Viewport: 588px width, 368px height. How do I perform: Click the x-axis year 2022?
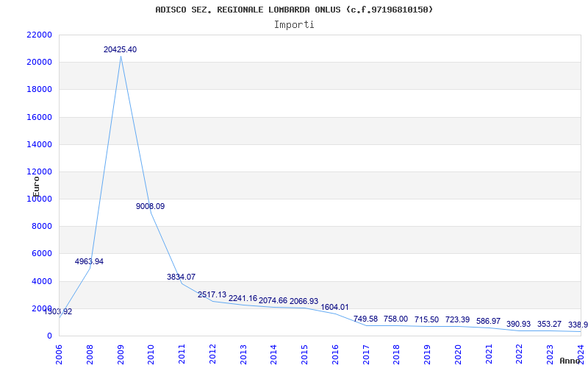(x=520, y=354)
